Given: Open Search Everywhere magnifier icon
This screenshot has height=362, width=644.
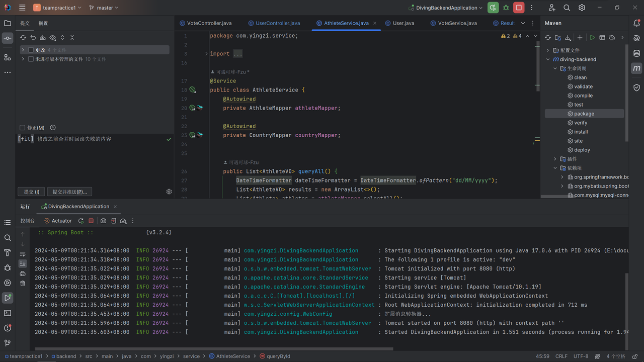Looking at the screenshot, I should click(x=567, y=8).
